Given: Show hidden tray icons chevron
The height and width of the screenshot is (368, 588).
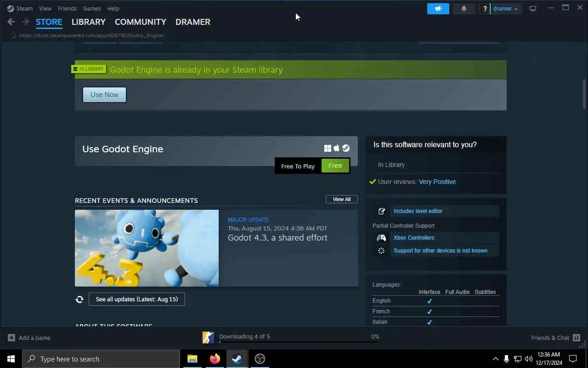Looking at the screenshot, I should click(x=495, y=359).
